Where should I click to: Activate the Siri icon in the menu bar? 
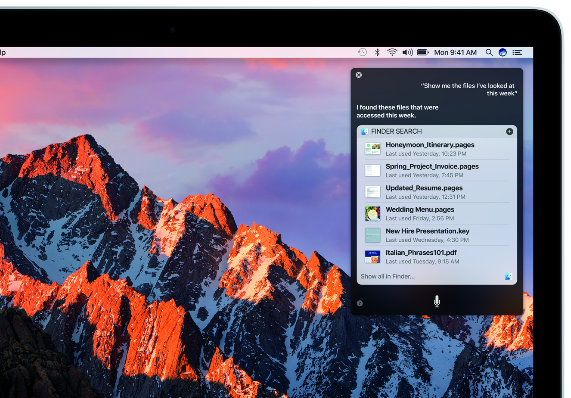503,52
